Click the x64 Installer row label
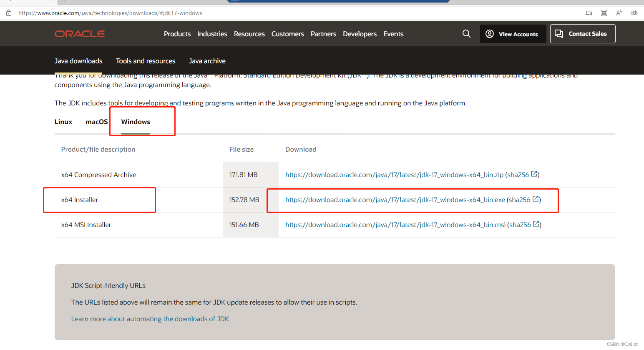The image size is (644, 350). pos(80,200)
